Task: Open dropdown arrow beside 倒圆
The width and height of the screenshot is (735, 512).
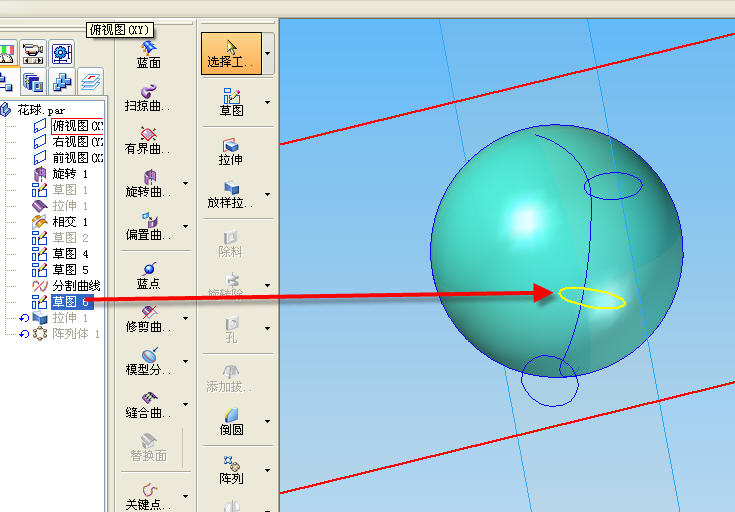Action: tap(268, 421)
